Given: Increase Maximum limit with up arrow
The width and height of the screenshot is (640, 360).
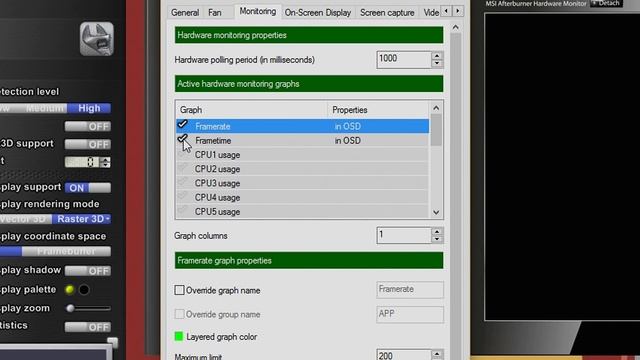Looking at the screenshot, I should [x=437, y=353].
